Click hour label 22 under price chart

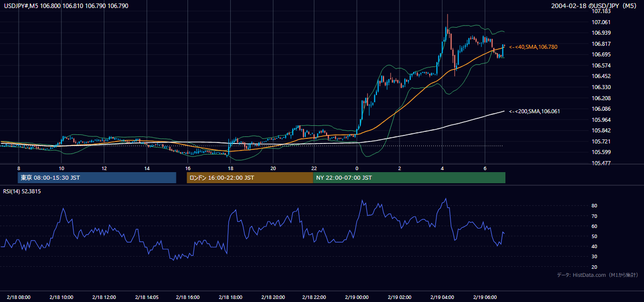point(314,168)
